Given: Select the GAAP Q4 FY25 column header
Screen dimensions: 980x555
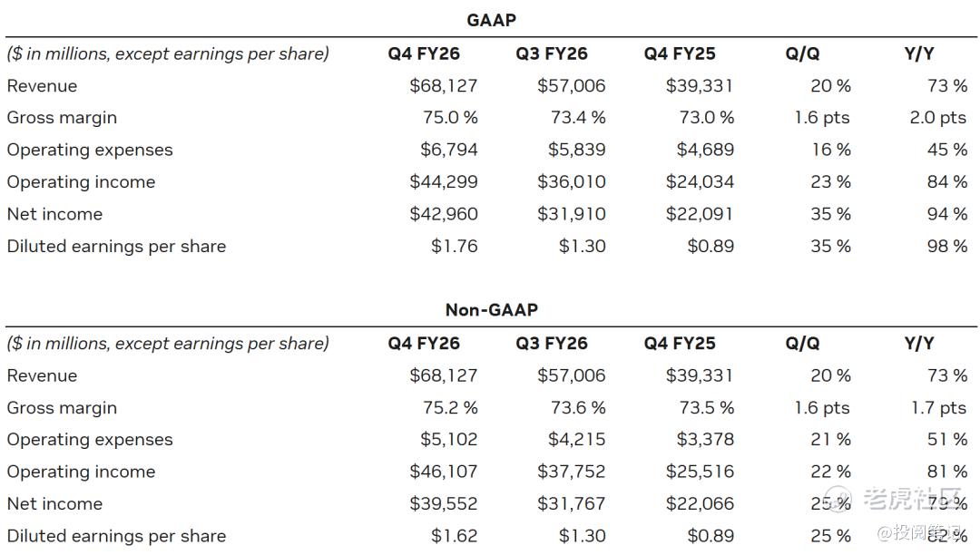Looking at the screenshot, I should (680, 54).
